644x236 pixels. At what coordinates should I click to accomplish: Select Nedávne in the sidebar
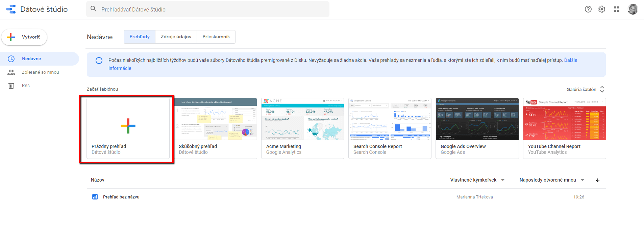tap(40, 59)
